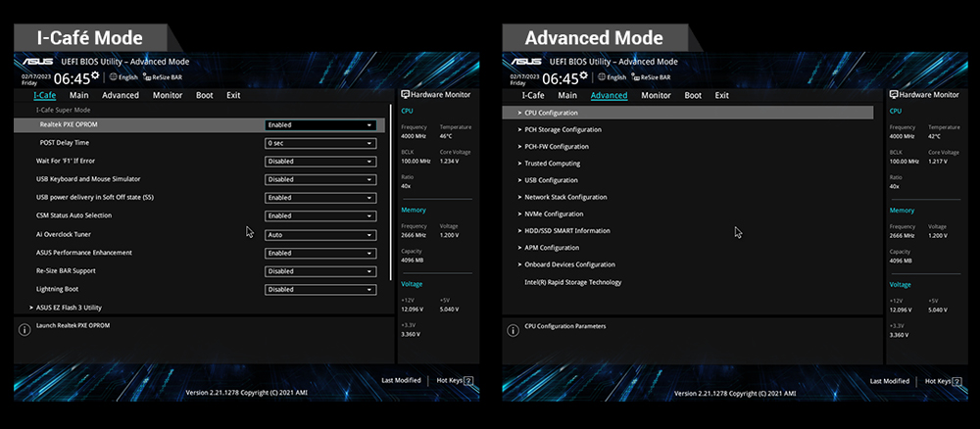Click 06:45 clock in I-Café Mode window
This screenshot has width=980, height=429.
[x=72, y=79]
